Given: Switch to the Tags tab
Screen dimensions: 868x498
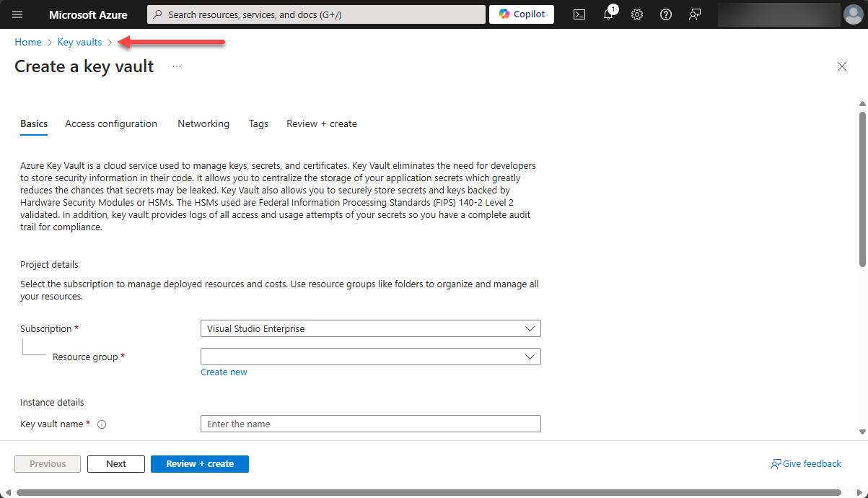Looking at the screenshot, I should coord(258,124).
